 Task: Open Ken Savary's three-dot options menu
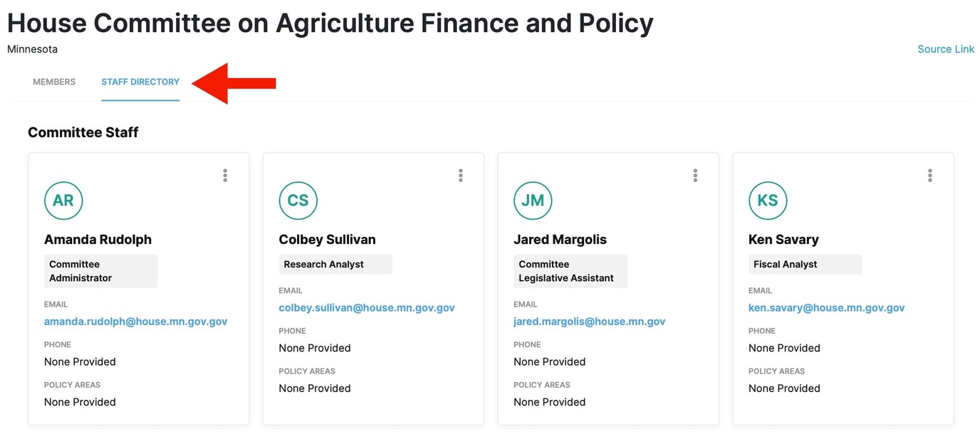929,175
